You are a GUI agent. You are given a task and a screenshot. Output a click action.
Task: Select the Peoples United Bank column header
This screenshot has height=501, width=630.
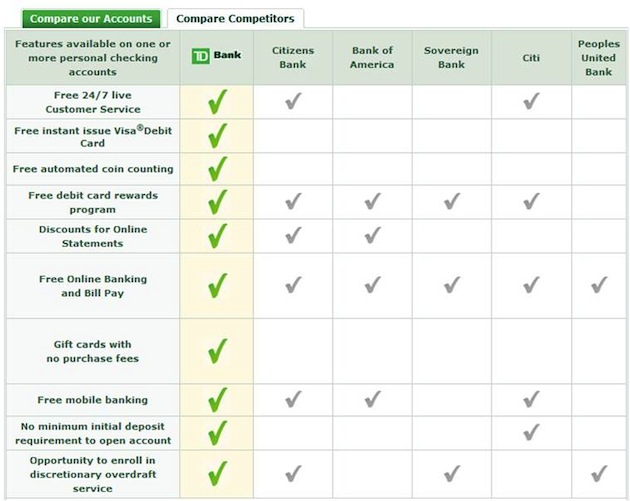tap(599, 57)
